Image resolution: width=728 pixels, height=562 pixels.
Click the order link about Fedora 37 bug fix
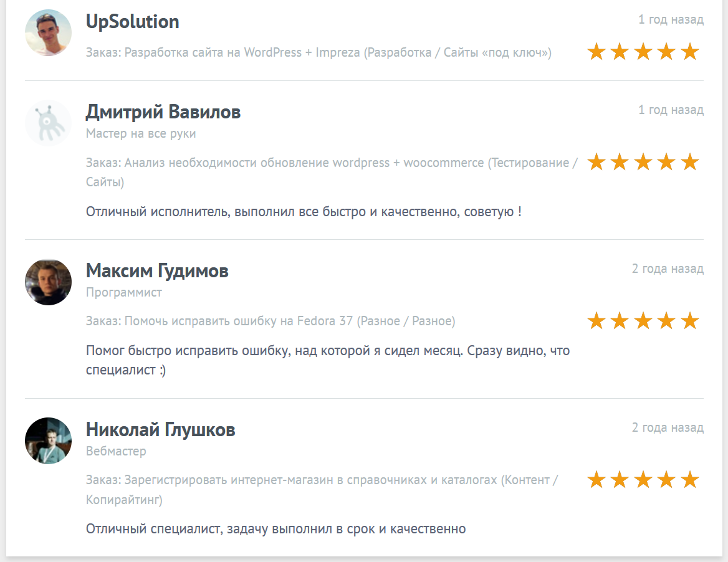point(271,321)
